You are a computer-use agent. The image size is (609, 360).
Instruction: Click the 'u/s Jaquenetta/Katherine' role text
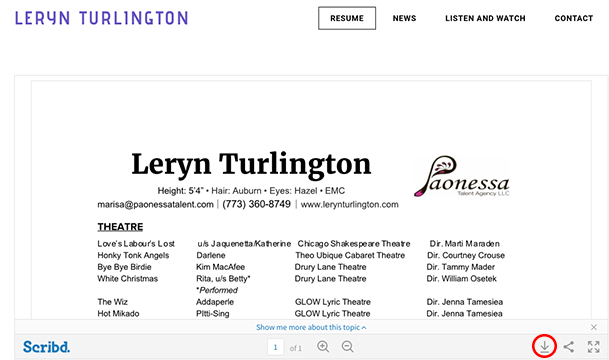point(244,243)
